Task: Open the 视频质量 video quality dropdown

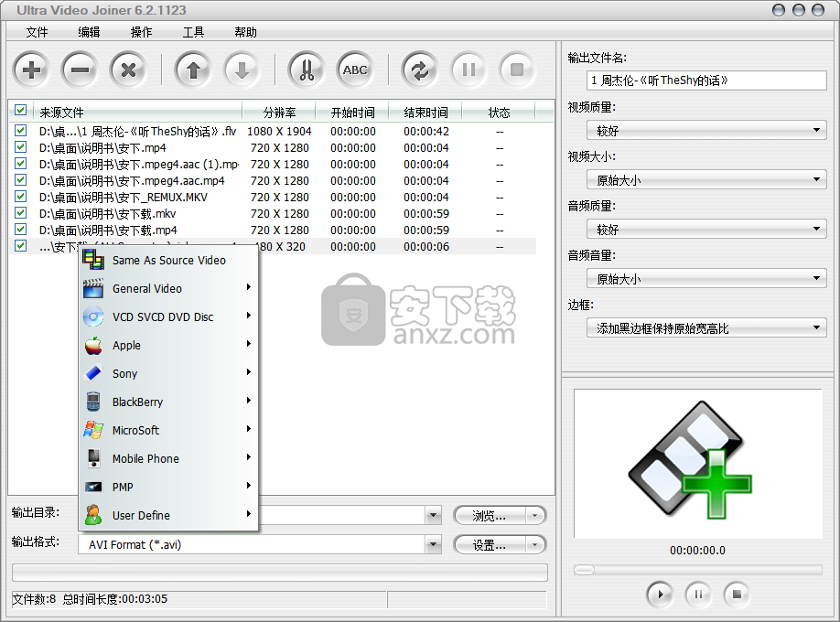Action: [706, 130]
